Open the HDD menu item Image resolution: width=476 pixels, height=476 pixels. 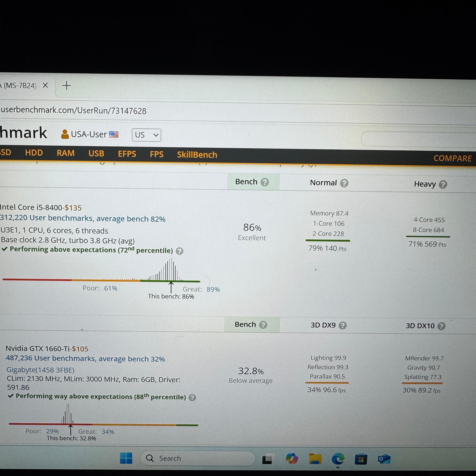(x=34, y=153)
